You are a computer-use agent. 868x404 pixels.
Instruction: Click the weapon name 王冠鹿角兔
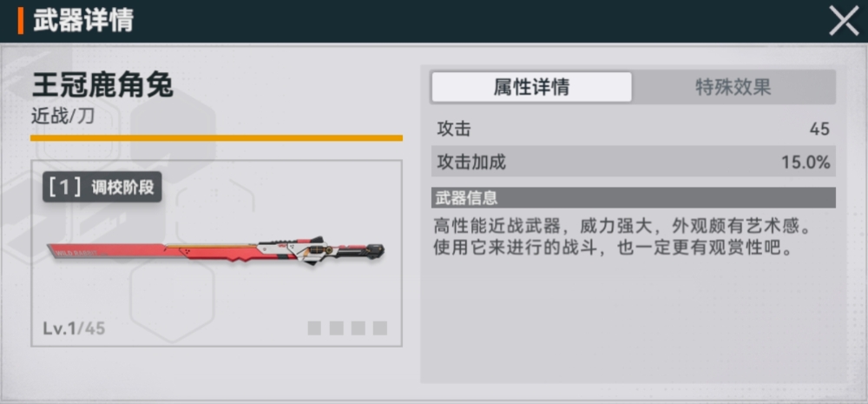tap(102, 86)
